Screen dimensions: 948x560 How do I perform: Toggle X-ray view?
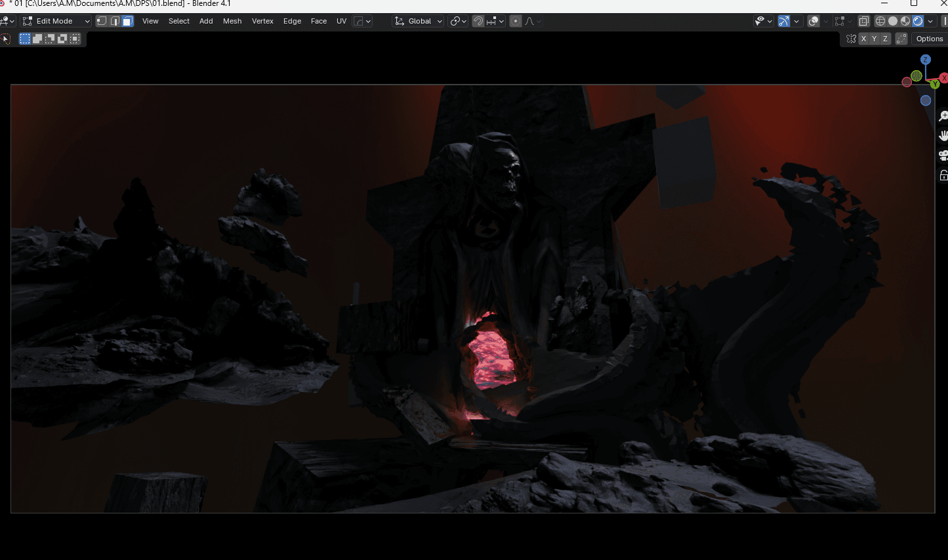tap(864, 22)
